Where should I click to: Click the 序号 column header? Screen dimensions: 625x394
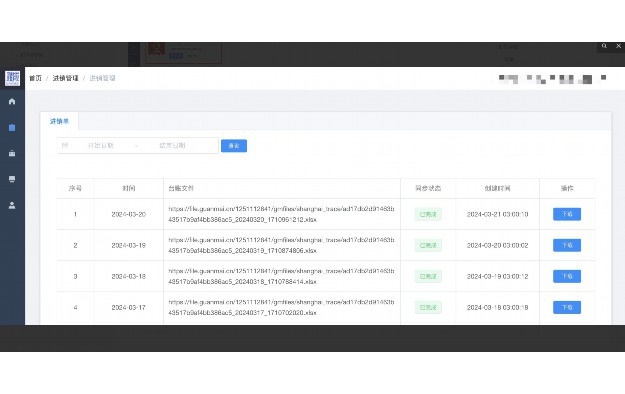coord(75,188)
